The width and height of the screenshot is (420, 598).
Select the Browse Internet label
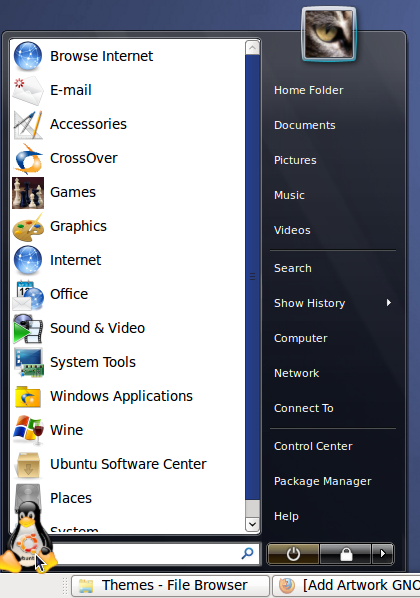pyautogui.click(x=101, y=56)
